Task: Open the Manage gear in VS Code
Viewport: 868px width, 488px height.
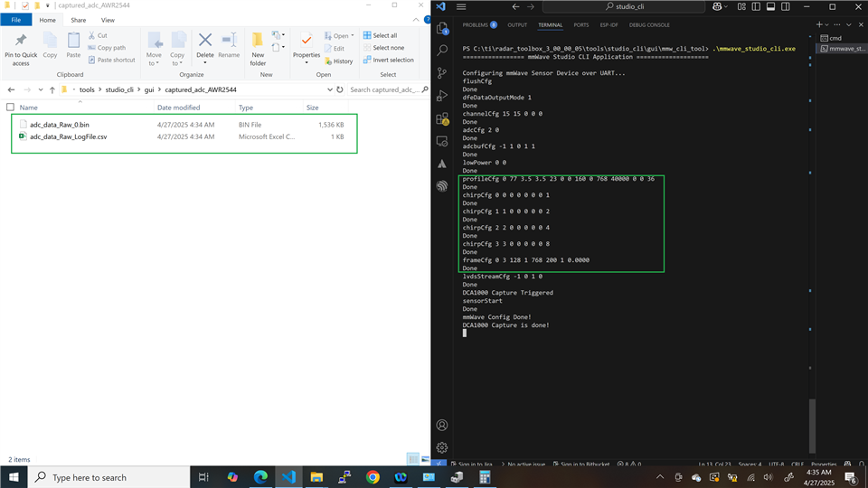Action: (442, 447)
